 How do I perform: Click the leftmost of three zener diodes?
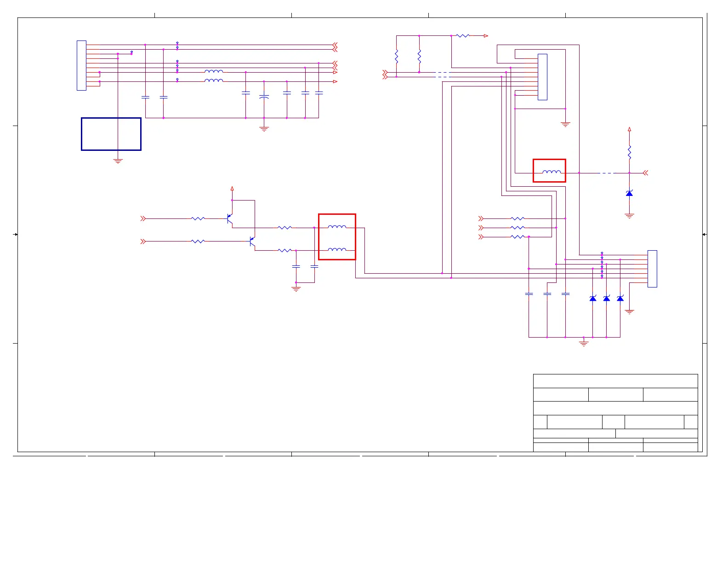coord(593,299)
